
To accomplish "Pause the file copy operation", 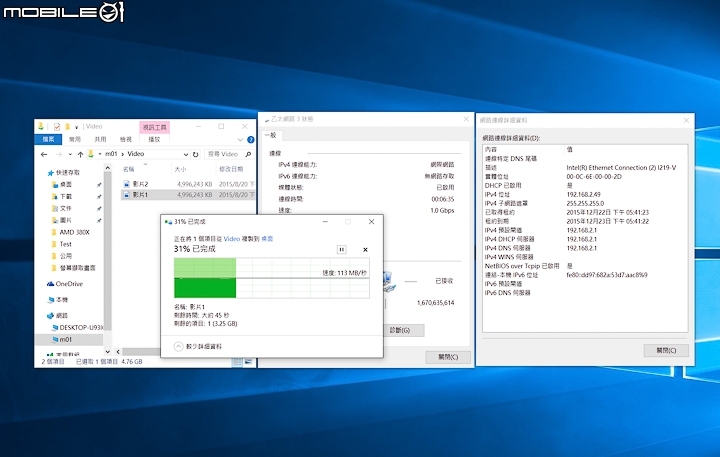I will tap(342, 249).
